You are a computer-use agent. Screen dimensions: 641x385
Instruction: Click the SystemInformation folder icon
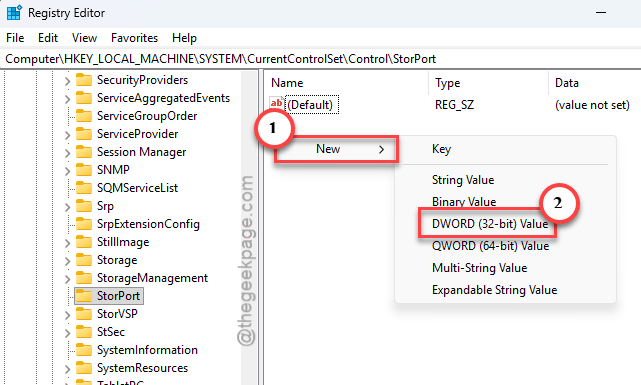[84, 350]
